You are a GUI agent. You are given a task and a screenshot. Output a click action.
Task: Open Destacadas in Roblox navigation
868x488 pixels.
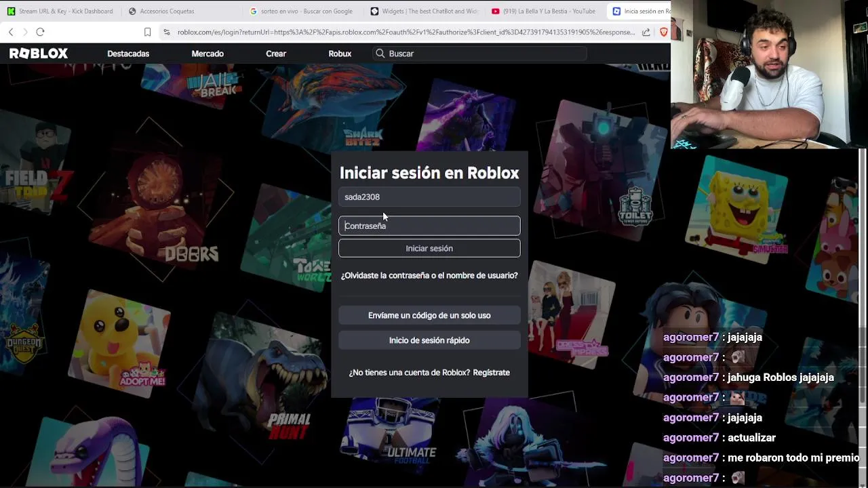(128, 54)
